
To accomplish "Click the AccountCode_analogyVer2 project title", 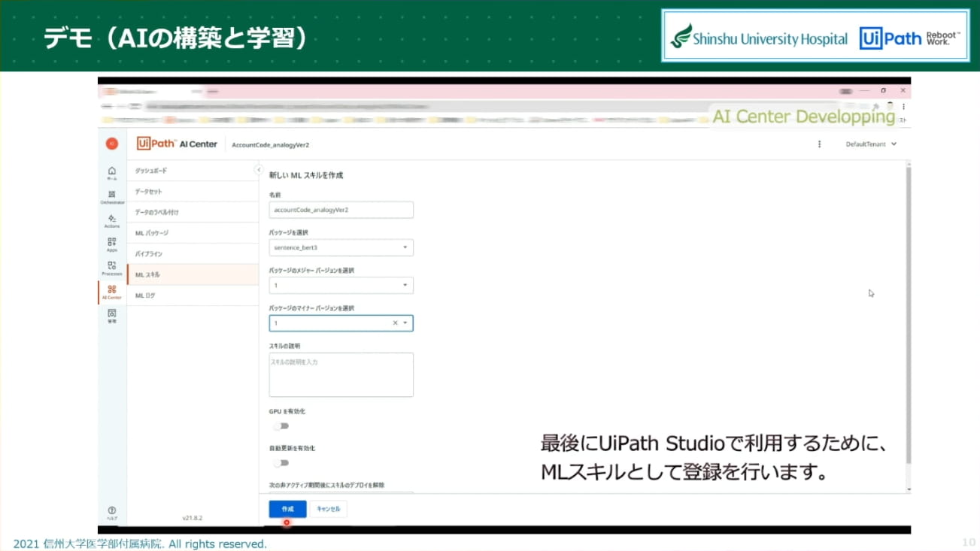I will click(271, 144).
